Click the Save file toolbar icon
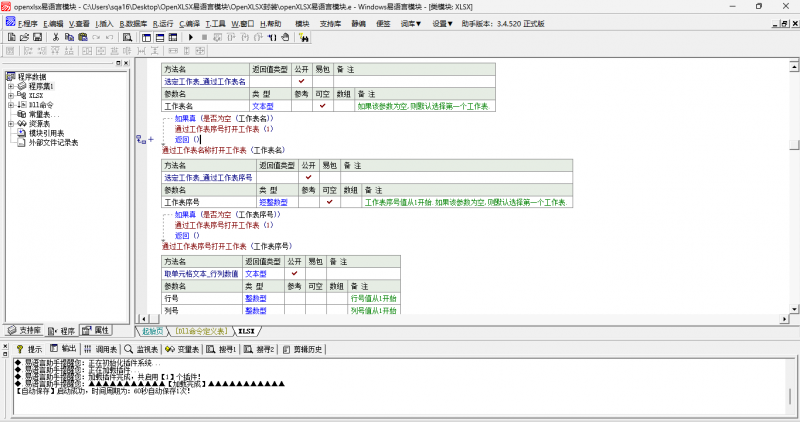800x422 pixels. [x=37, y=37]
